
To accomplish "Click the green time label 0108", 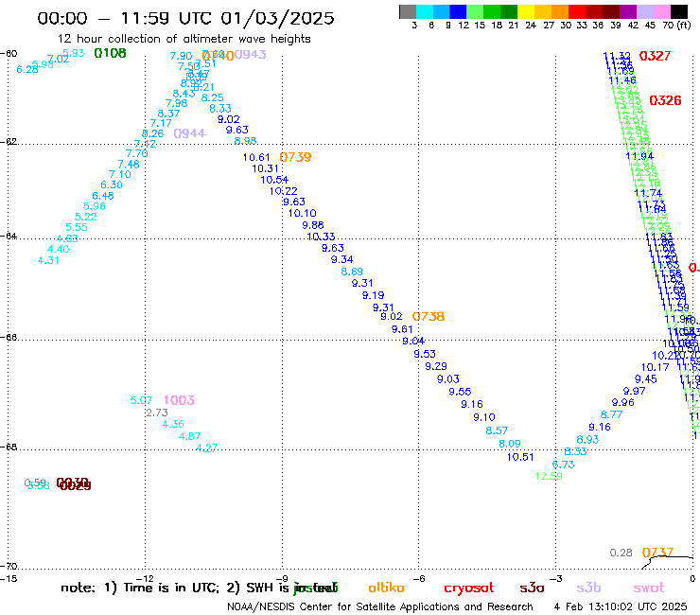I will (111, 53).
